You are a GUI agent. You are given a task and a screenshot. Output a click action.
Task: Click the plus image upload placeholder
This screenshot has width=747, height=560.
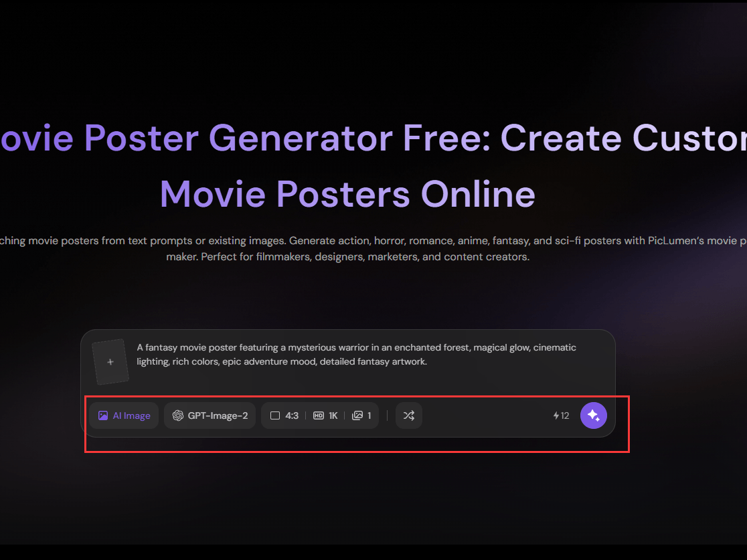(x=110, y=362)
